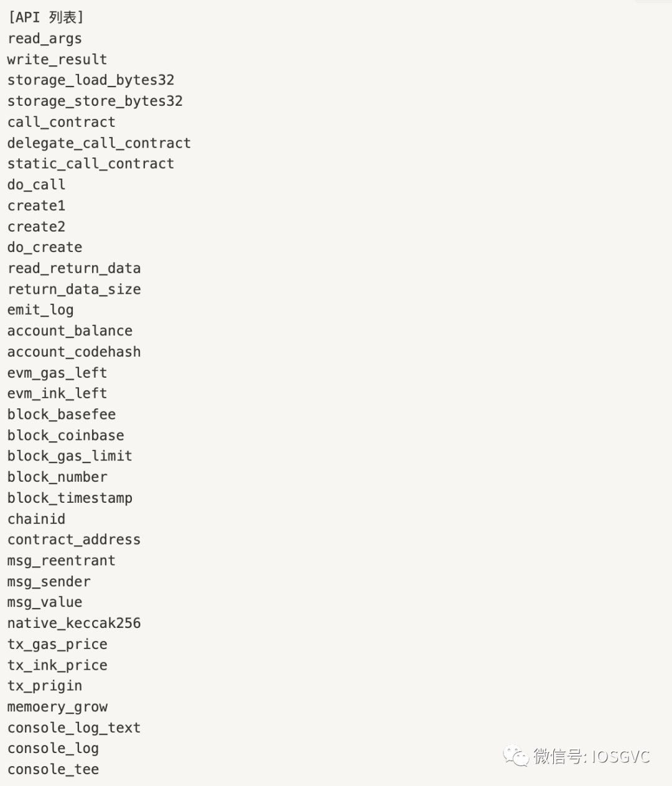This screenshot has height=786, width=672.
Task: Click on read_return_data text
Action: coord(74,268)
